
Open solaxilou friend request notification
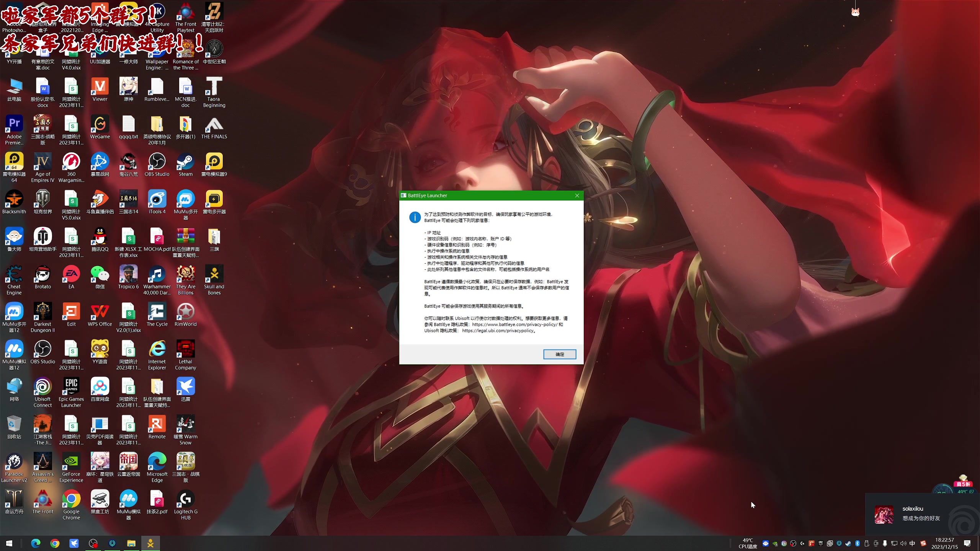pos(922,514)
